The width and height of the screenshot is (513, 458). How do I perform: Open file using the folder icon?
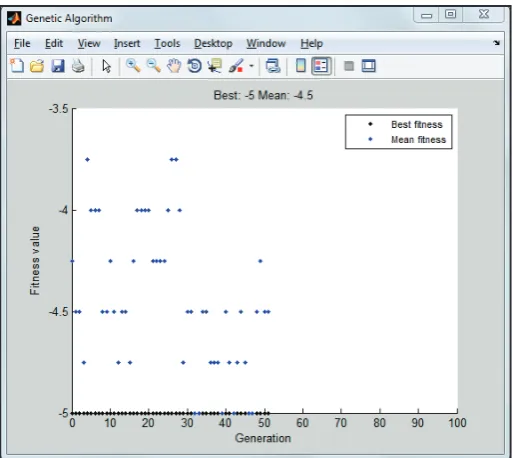click(37, 66)
